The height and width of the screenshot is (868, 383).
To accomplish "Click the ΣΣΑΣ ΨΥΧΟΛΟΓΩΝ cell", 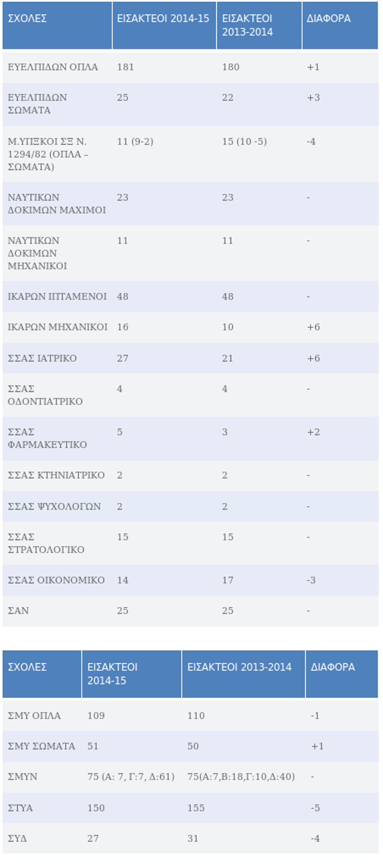I will [x=57, y=506].
